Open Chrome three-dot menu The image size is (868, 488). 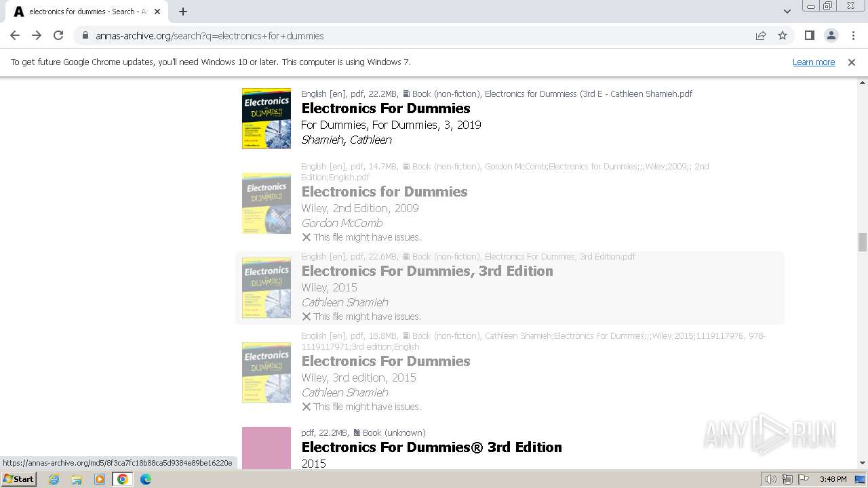854,35
